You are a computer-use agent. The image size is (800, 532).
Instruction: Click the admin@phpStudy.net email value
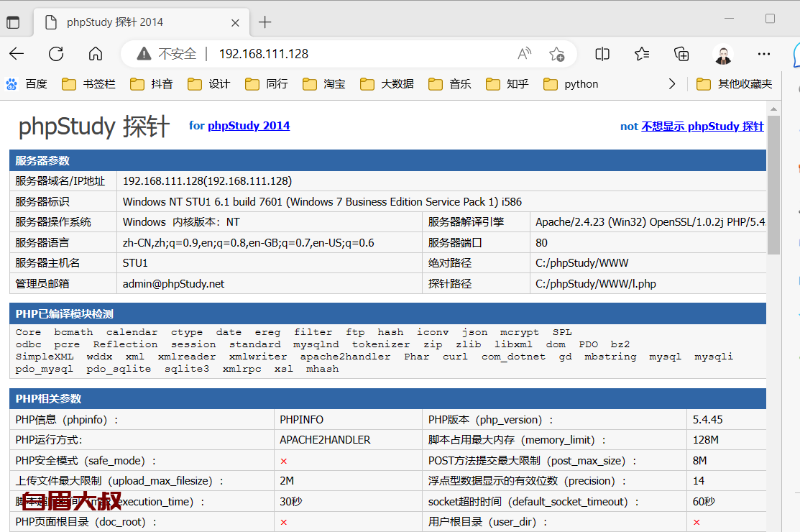173,283
